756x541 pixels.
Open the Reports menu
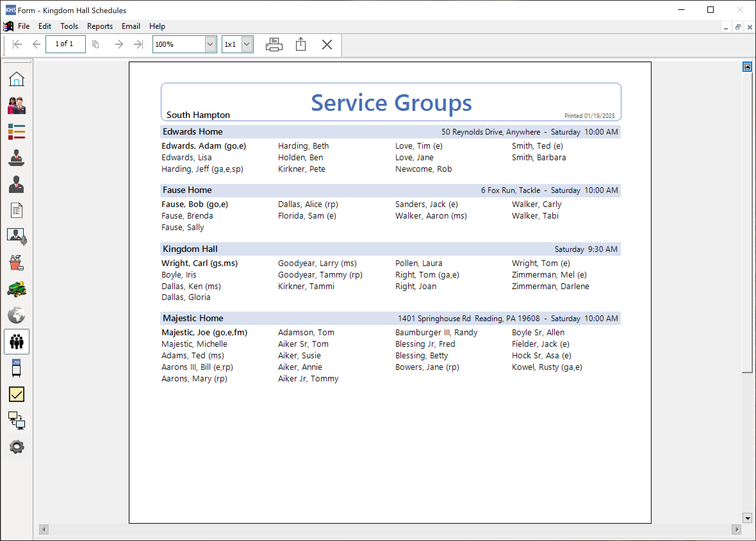click(x=100, y=26)
